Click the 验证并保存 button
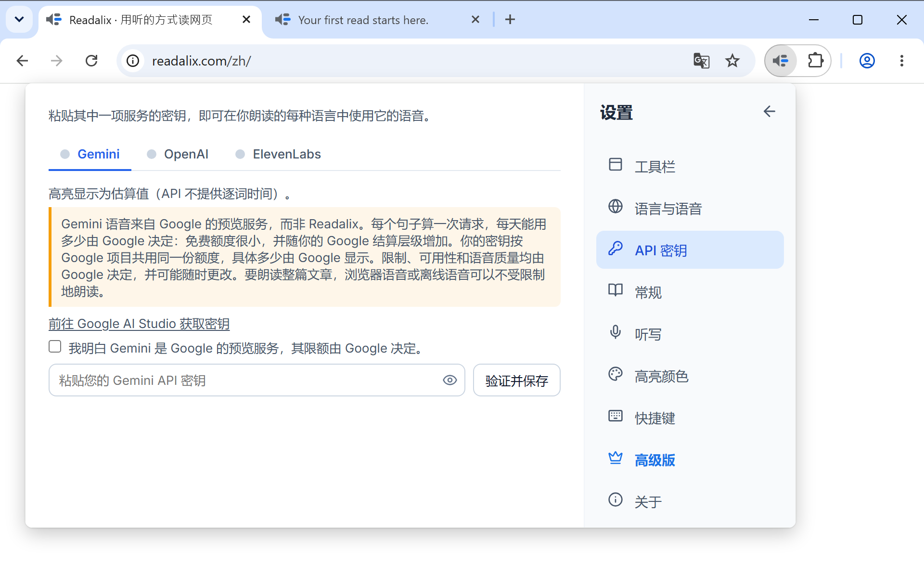The width and height of the screenshot is (924, 578). (516, 381)
